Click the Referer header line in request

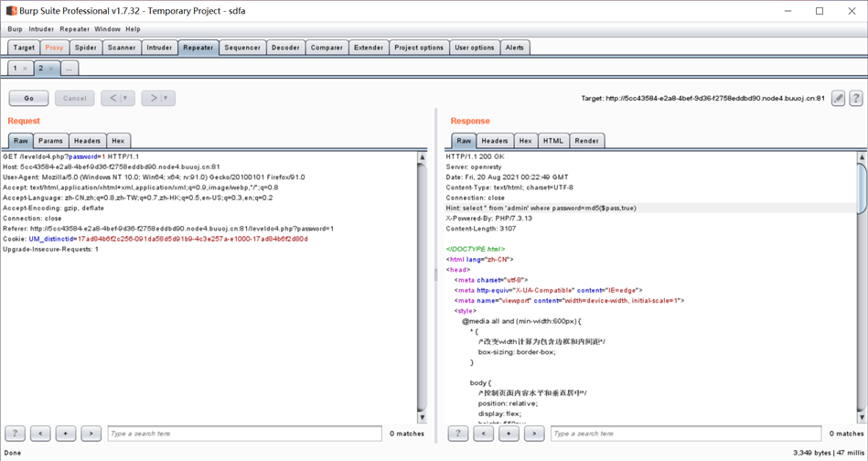[x=168, y=229]
